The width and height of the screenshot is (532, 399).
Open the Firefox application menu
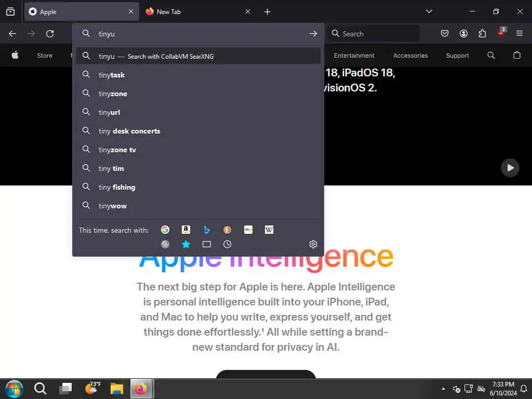519,33
